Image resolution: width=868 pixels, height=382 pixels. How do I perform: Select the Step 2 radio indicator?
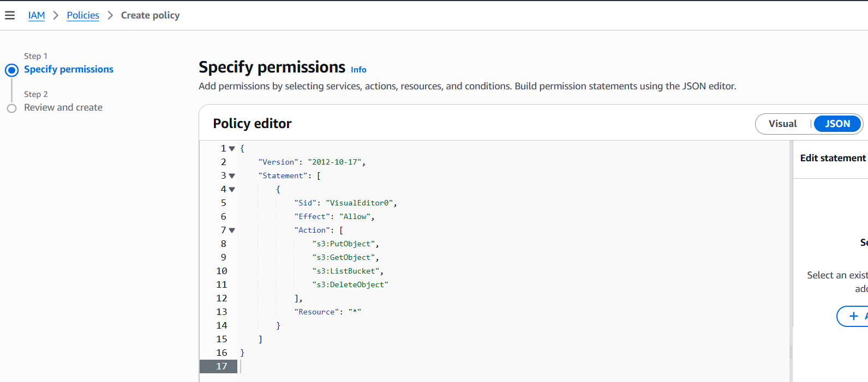click(x=11, y=108)
